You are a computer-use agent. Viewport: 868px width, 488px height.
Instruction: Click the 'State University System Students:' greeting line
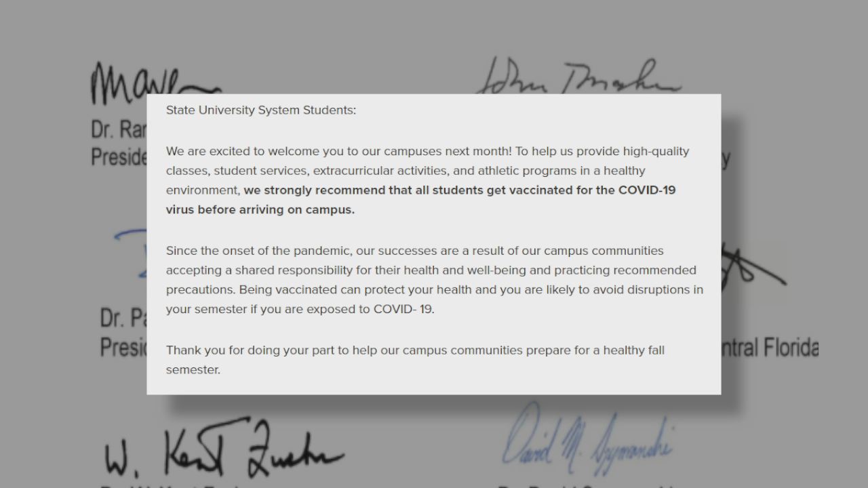tap(260, 110)
